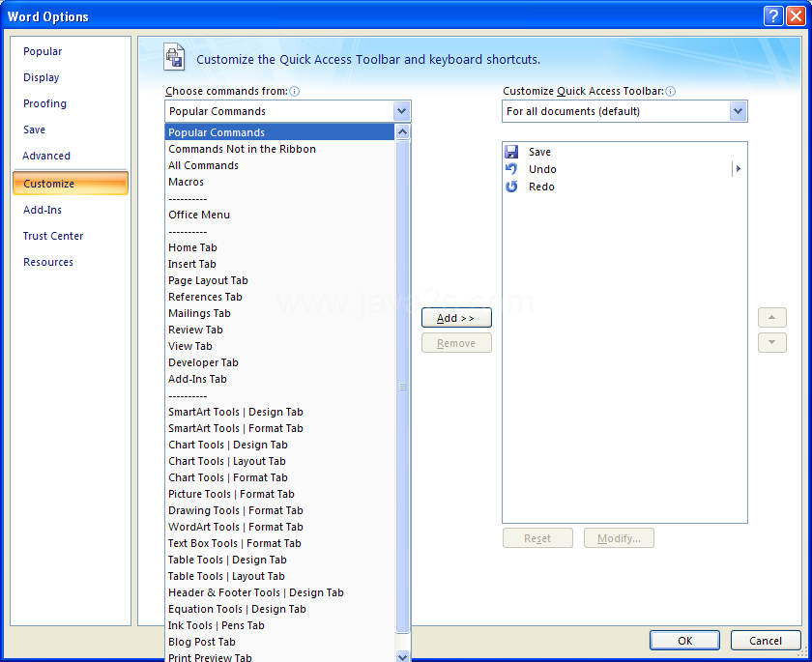The width and height of the screenshot is (812, 662).
Task: Confirm with the OK button
Action: pyautogui.click(x=684, y=641)
